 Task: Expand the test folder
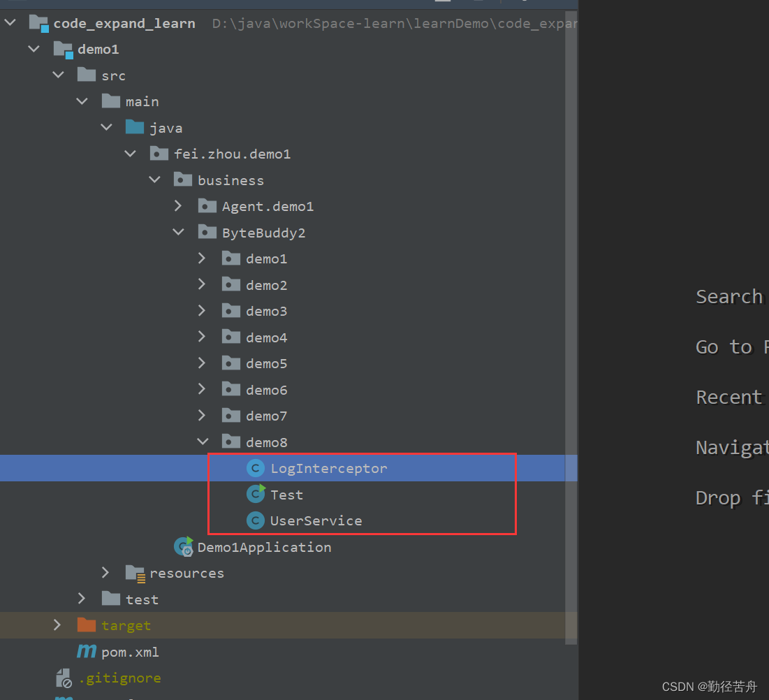click(82, 599)
